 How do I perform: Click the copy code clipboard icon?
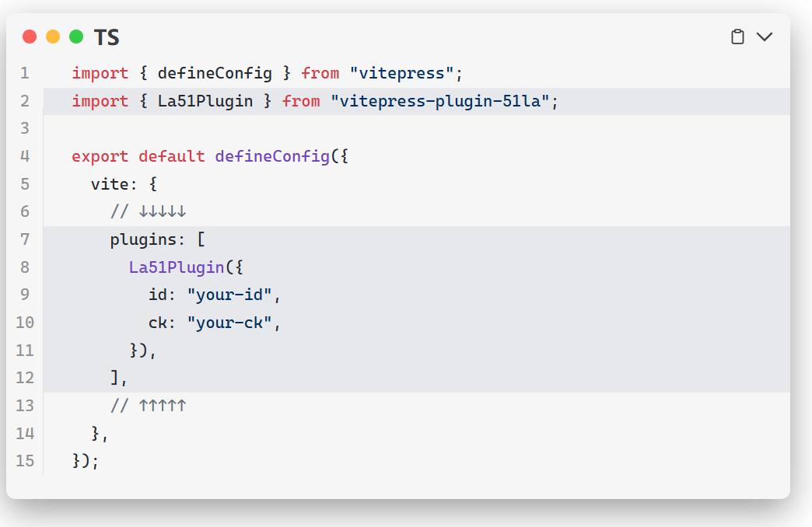(737, 37)
